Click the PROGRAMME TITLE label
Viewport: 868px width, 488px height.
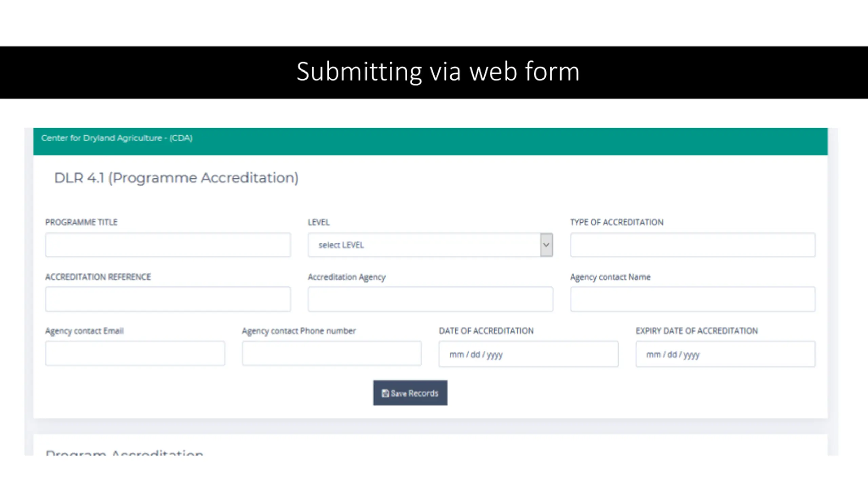coord(81,222)
